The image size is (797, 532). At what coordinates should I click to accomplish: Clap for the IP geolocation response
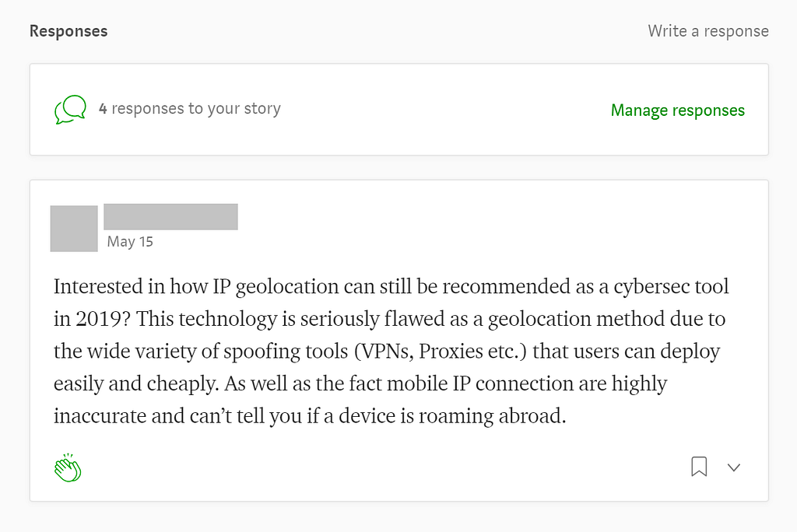tap(68, 467)
